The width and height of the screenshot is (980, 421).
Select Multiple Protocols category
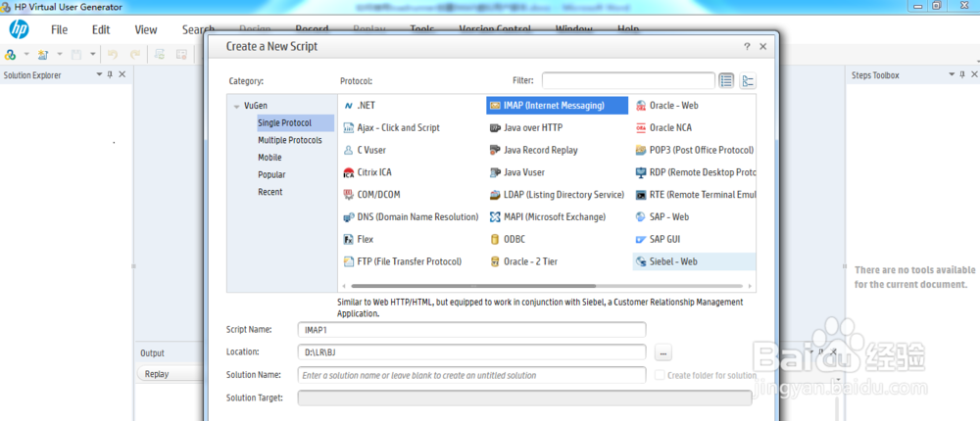point(290,141)
